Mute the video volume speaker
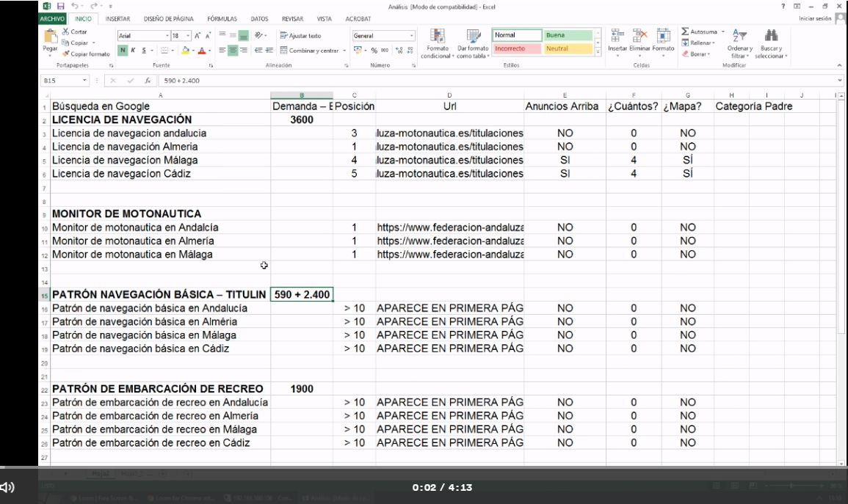The height and width of the screenshot is (504, 848). pos(8,486)
